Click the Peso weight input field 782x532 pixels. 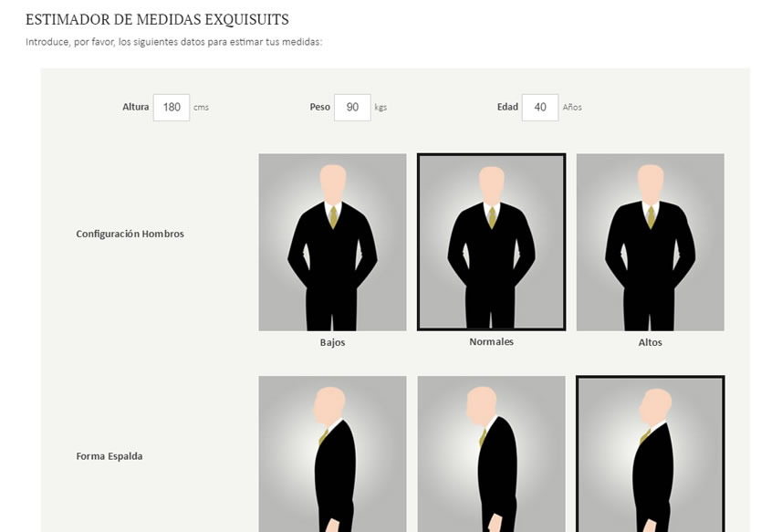352,107
